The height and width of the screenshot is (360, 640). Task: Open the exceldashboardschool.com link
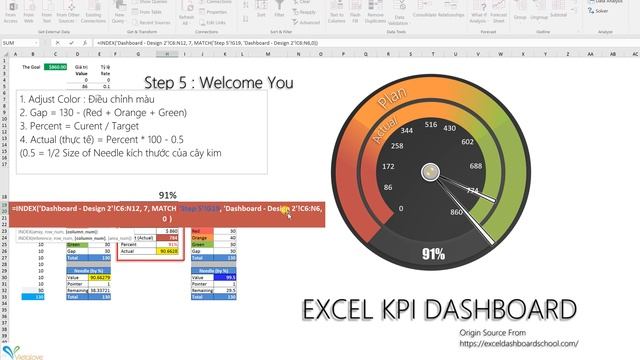519,344
